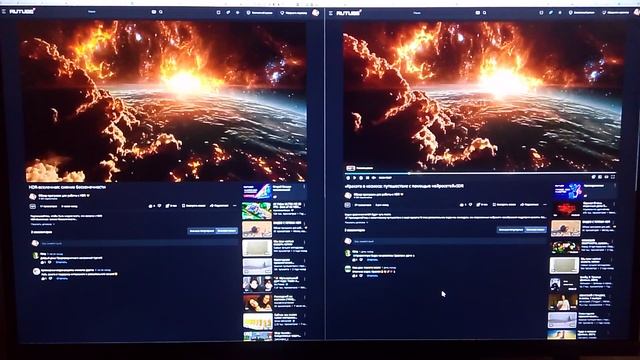
Task: Click the comment input field in the right window
Action: pos(449,242)
